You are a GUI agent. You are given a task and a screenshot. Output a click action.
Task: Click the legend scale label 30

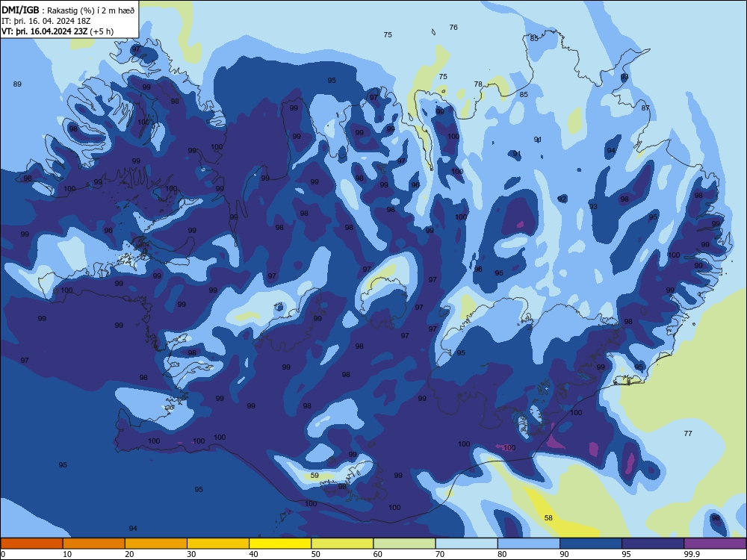191,554
